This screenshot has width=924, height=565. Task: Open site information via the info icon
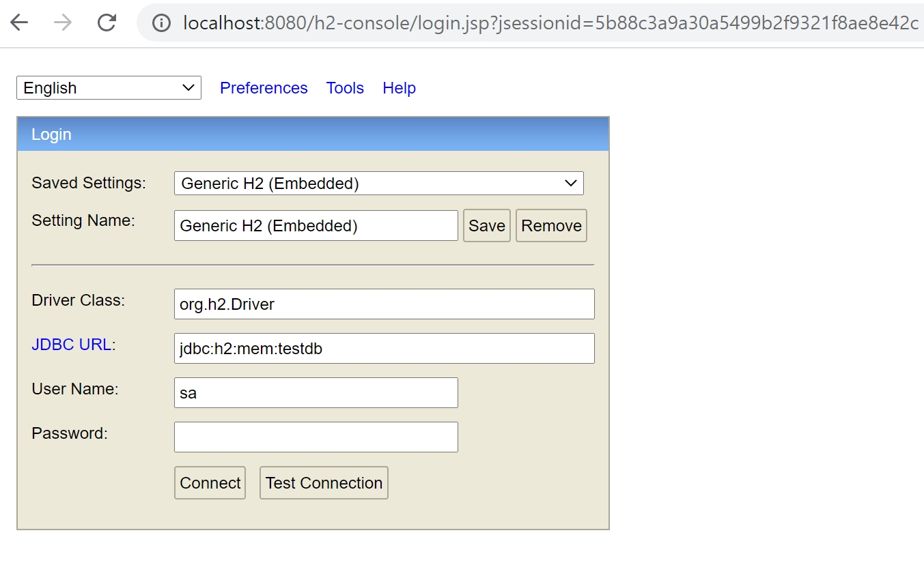click(x=160, y=23)
